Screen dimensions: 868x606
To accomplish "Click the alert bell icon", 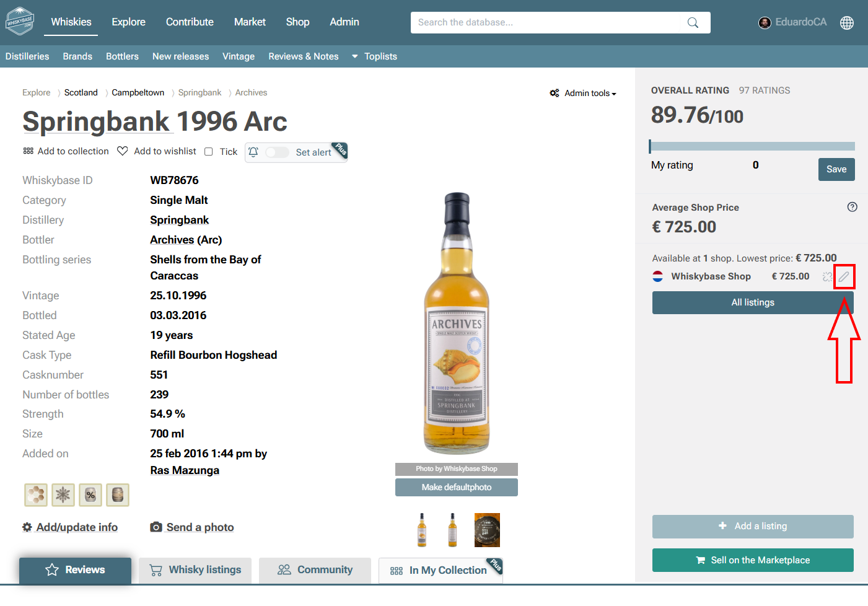I will point(253,152).
